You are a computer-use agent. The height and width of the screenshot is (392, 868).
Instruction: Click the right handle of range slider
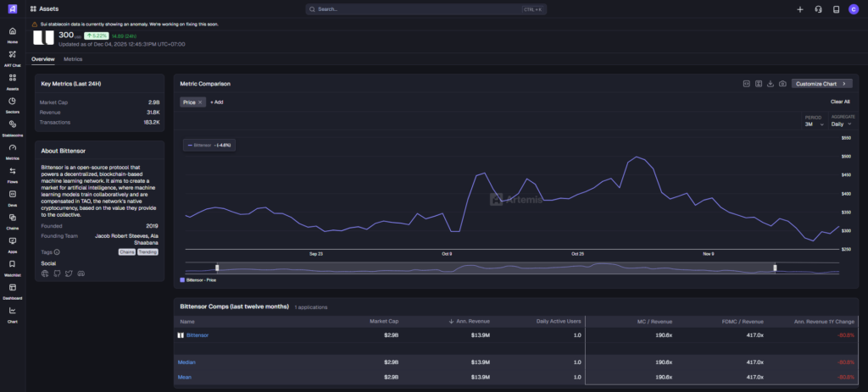coord(775,268)
